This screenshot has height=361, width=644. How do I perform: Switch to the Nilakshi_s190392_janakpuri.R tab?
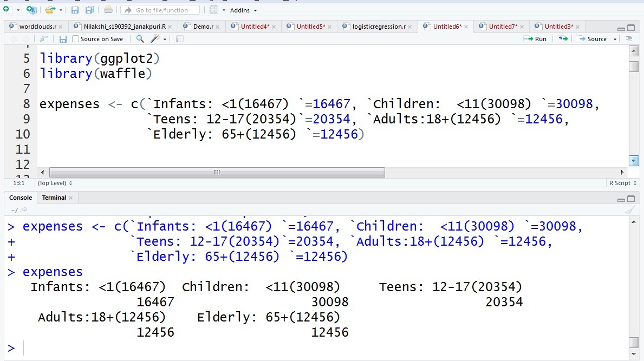coord(125,27)
